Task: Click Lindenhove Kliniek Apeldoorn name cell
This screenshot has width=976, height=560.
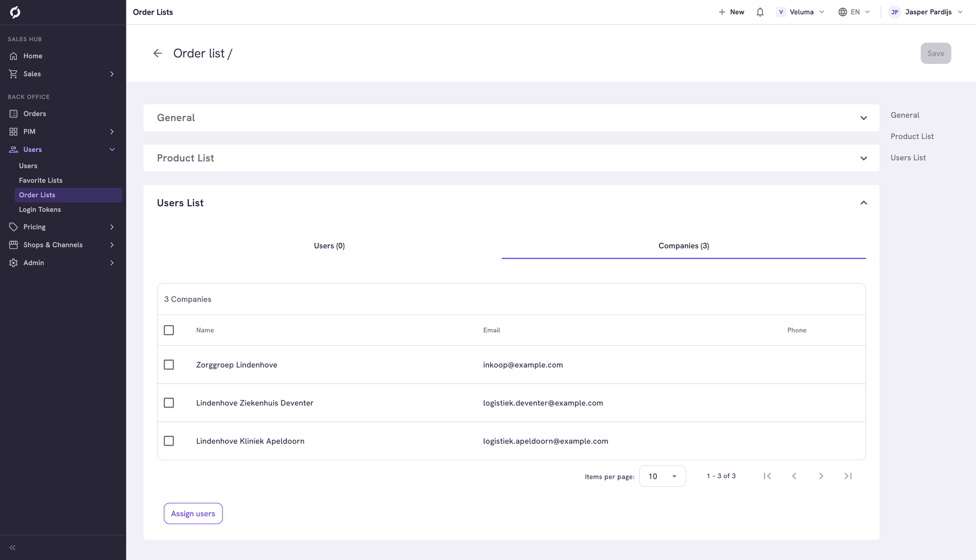Action: click(250, 441)
